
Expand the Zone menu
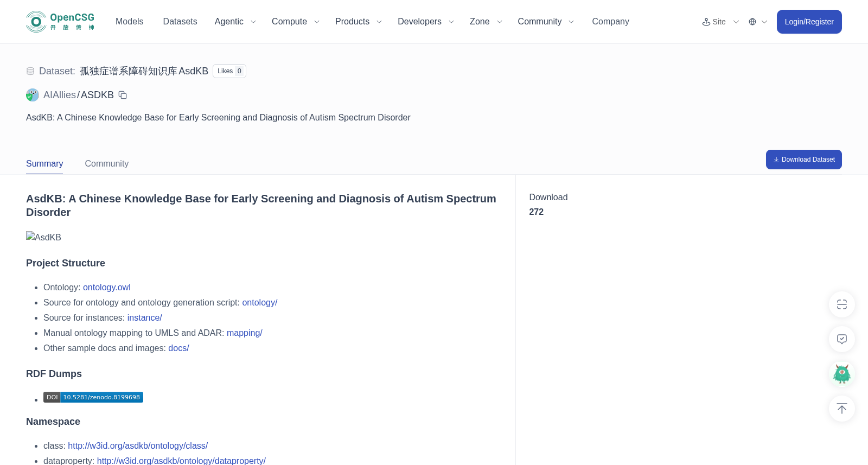[x=486, y=22]
